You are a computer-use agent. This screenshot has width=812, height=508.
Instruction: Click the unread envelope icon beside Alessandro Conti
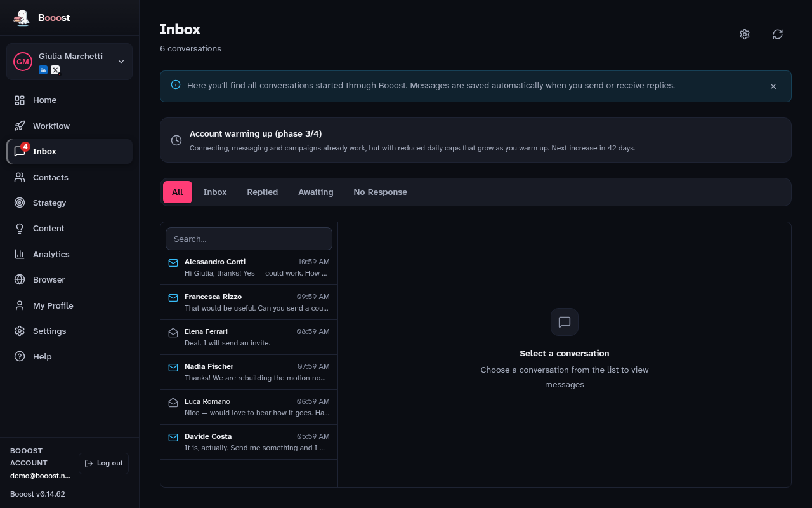173,263
